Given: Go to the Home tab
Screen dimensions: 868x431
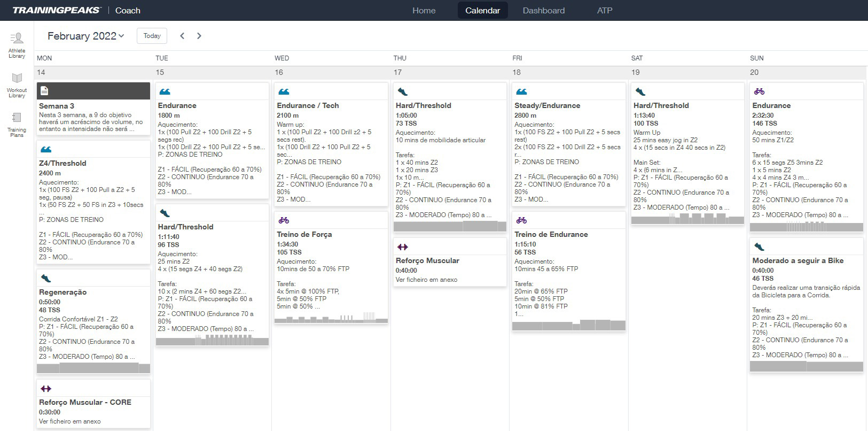Looking at the screenshot, I should (x=424, y=10).
